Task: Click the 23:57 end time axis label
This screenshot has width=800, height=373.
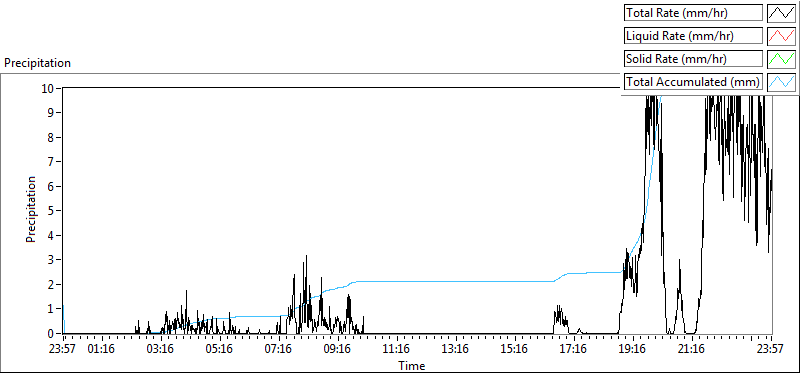Action: [770, 349]
